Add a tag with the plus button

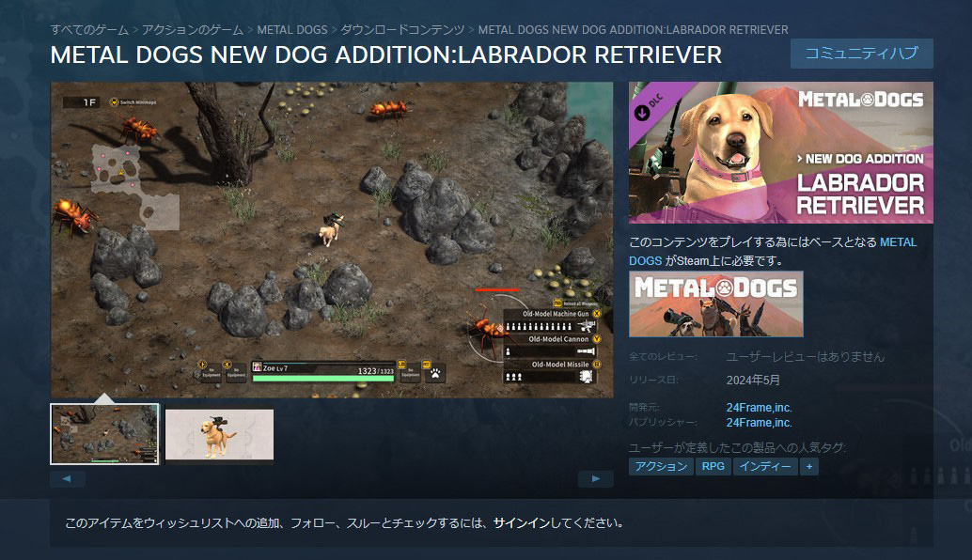point(809,466)
